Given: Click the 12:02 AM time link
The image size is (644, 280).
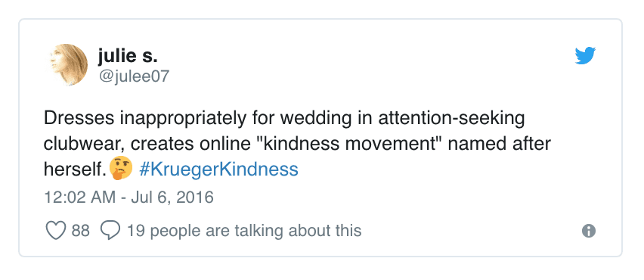Looking at the screenshot, I should pyautogui.click(x=79, y=198).
